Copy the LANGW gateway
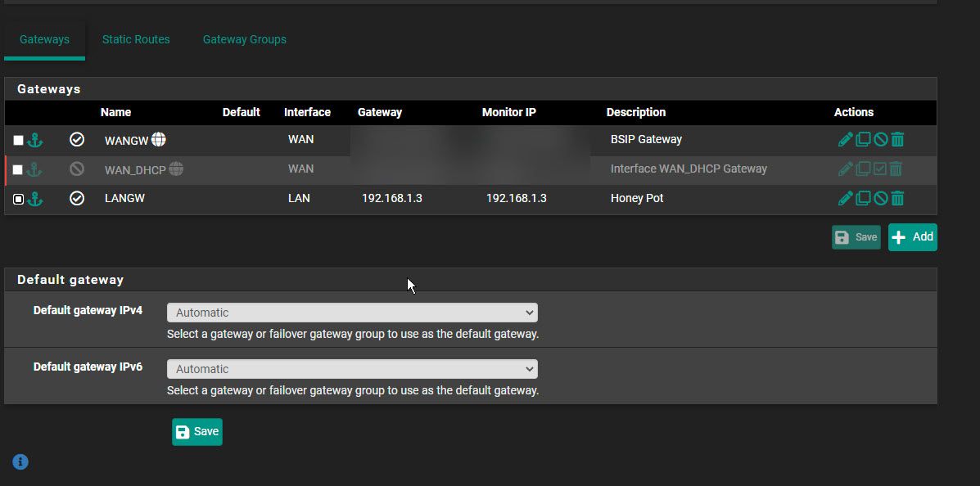980x486 pixels. coord(863,199)
